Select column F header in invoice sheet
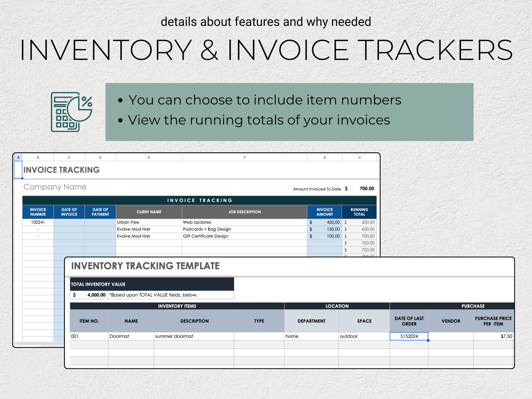 [244, 158]
